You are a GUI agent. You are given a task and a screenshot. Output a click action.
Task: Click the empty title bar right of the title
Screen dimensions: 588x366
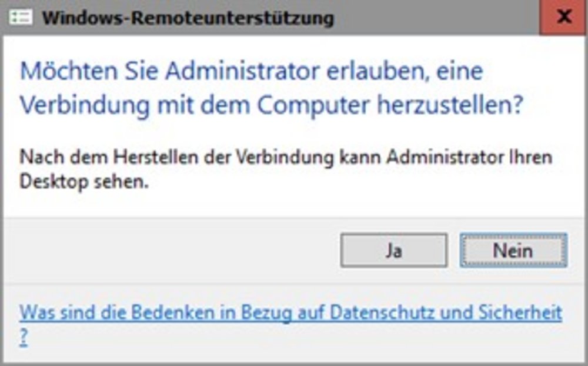pyautogui.click(x=435, y=18)
